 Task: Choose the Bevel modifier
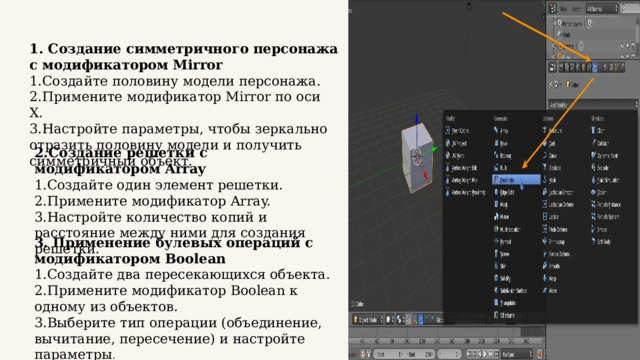point(502,143)
